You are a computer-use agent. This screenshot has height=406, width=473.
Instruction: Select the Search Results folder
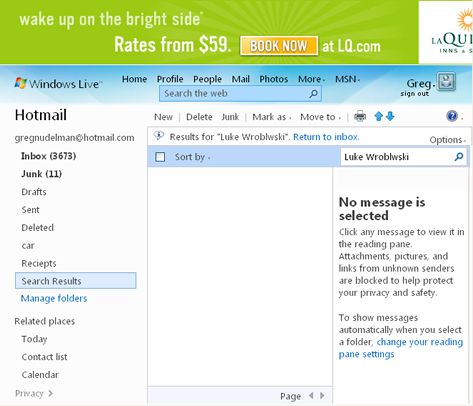pos(76,281)
